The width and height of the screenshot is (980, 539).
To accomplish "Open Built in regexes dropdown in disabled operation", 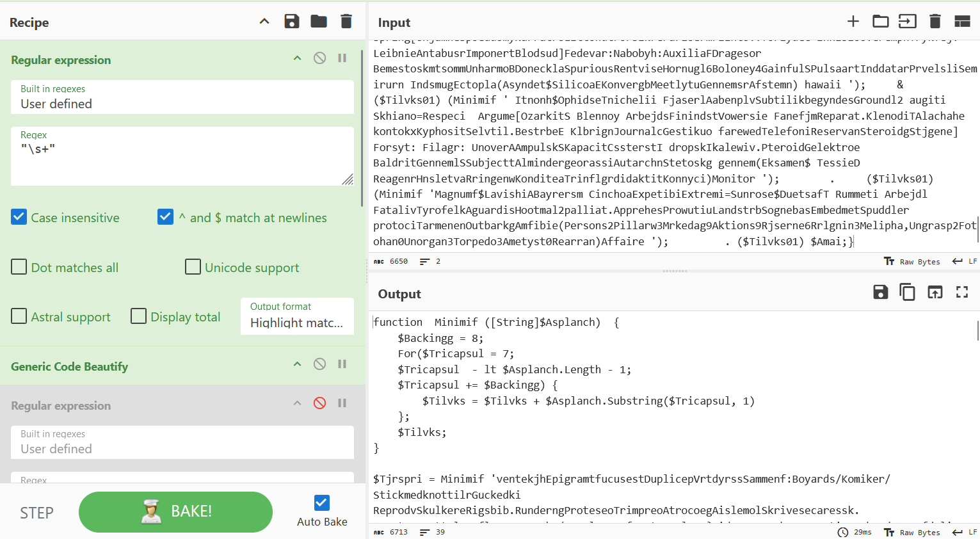I will (182, 442).
